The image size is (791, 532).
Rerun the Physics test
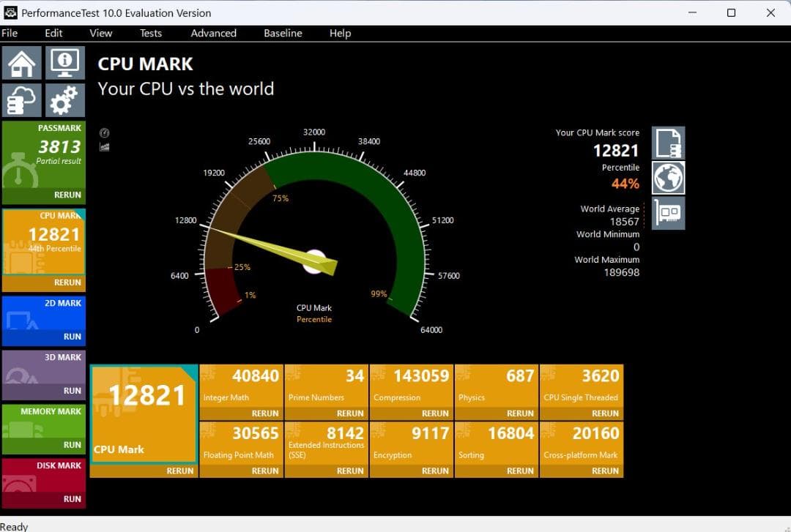[x=520, y=413]
